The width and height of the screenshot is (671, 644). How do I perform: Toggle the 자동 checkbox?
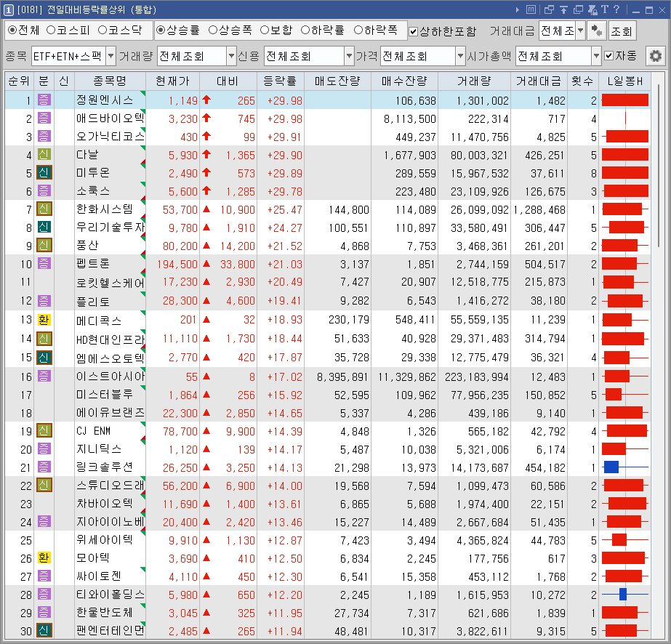pyautogui.click(x=609, y=55)
